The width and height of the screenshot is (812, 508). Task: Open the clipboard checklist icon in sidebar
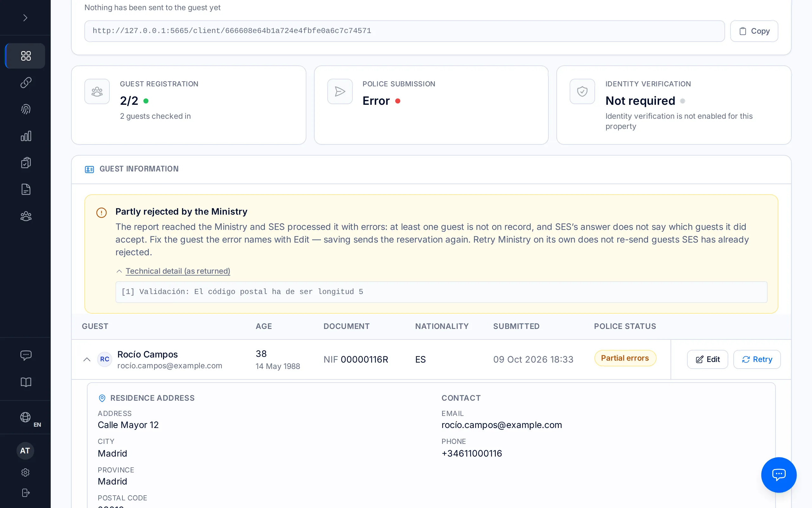[26, 163]
